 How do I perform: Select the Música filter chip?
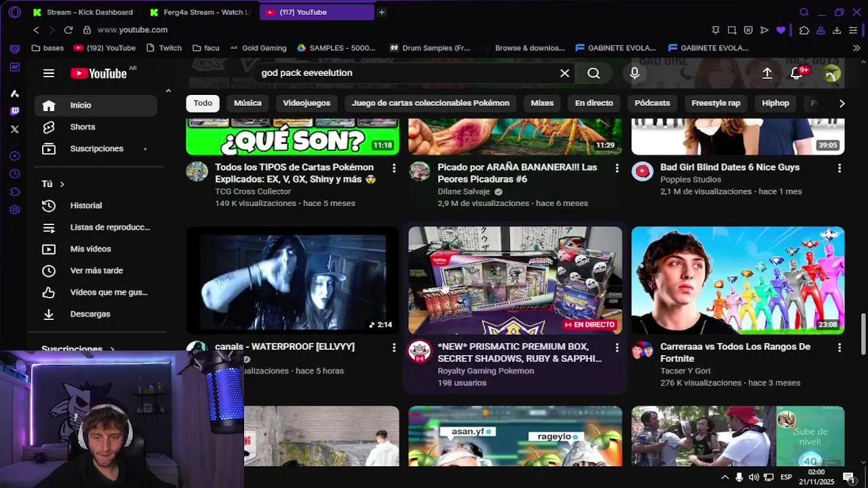click(248, 103)
